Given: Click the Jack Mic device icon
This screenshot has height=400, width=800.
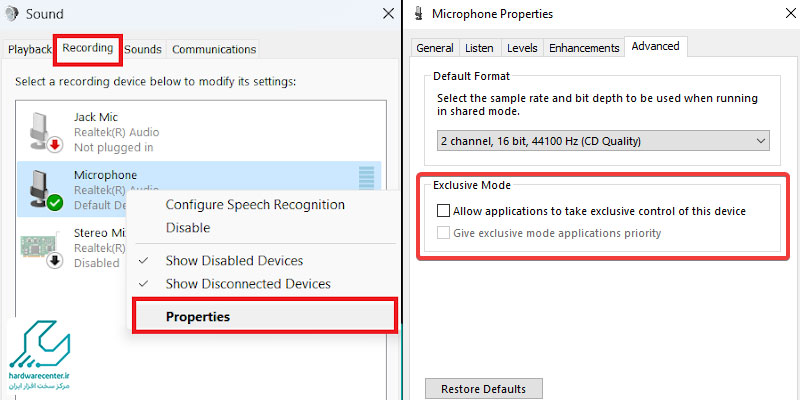Looking at the screenshot, I should click(45, 132).
